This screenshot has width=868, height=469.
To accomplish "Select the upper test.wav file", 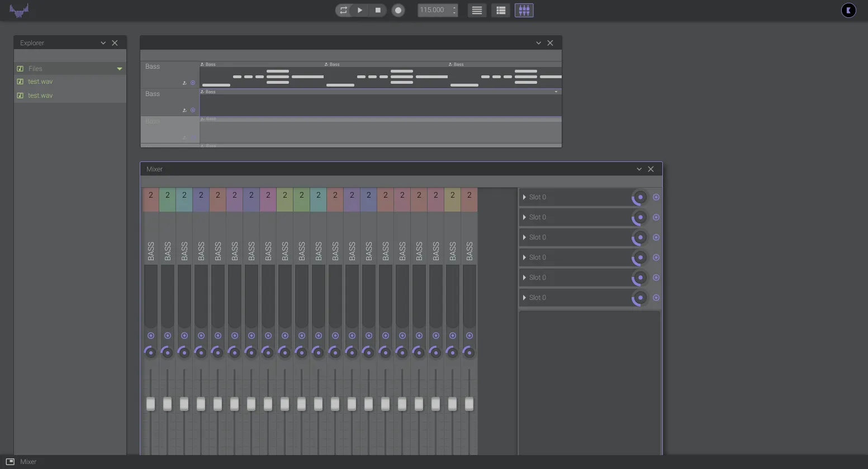I will [40, 82].
